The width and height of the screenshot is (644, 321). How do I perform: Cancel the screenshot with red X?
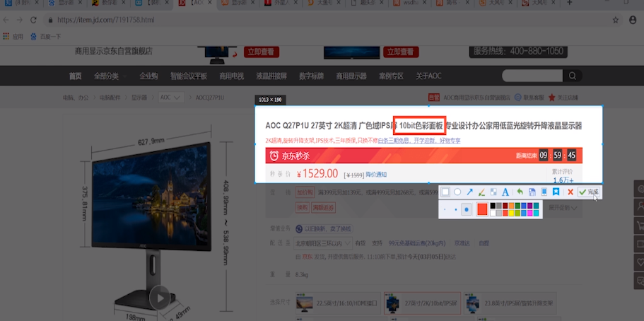pyautogui.click(x=570, y=192)
